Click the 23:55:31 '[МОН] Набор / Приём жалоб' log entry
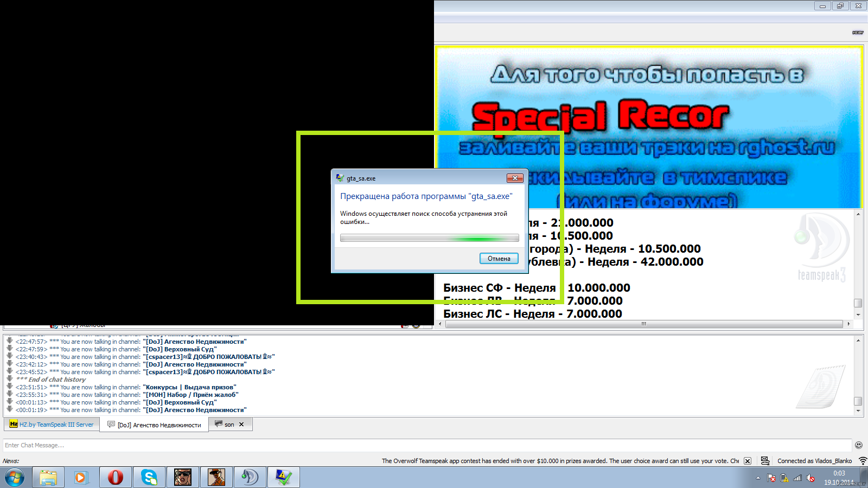This screenshot has width=868, height=488. click(x=127, y=395)
